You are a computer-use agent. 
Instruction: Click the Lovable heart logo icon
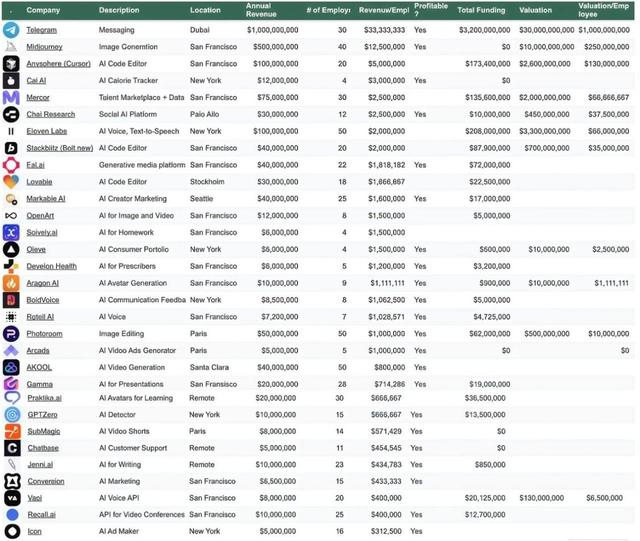click(x=11, y=182)
